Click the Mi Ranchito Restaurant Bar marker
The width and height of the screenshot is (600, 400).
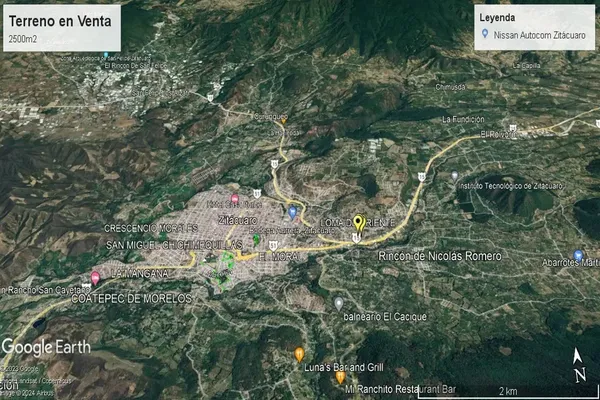click(340, 377)
